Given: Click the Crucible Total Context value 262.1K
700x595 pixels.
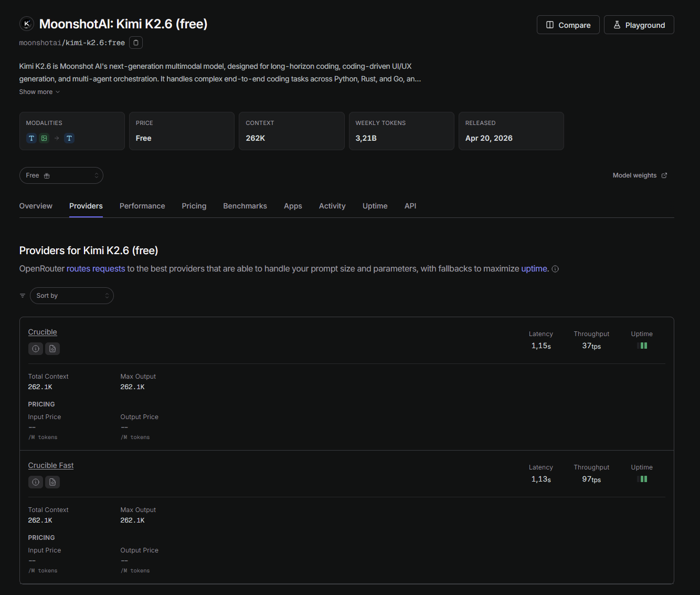Looking at the screenshot, I should click(x=40, y=387).
